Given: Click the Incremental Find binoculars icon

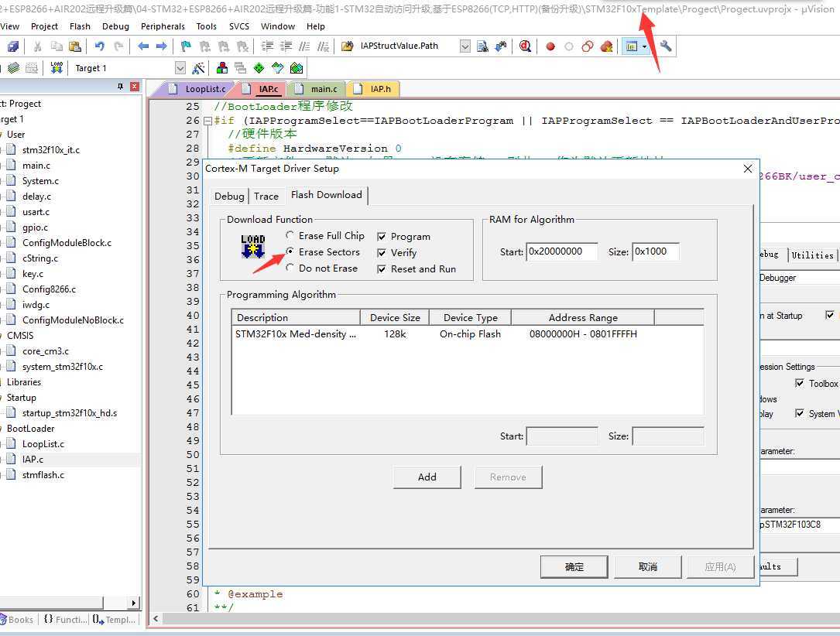Looking at the screenshot, I should 501,46.
